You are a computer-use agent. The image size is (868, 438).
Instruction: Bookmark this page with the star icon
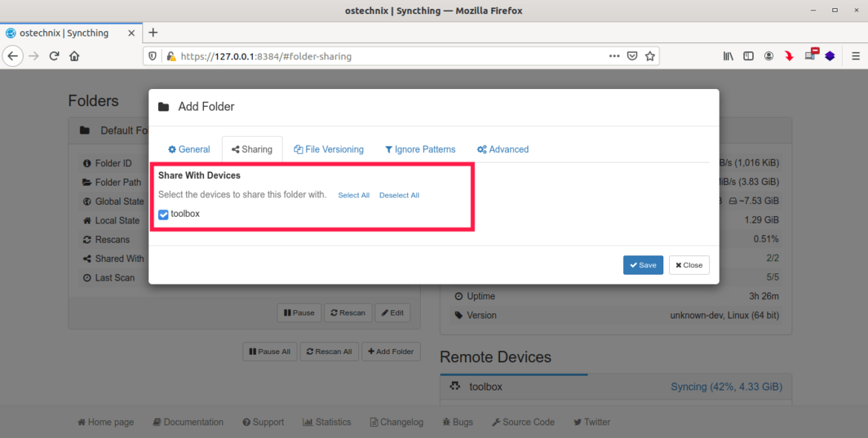point(650,56)
